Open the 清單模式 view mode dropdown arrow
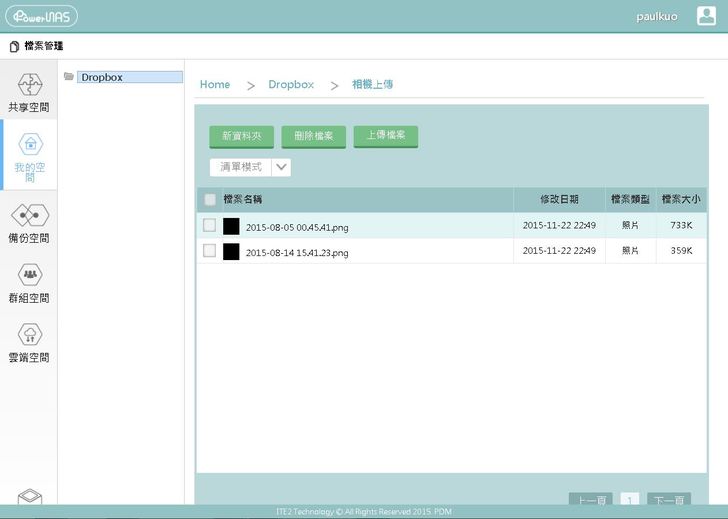 [281, 167]
